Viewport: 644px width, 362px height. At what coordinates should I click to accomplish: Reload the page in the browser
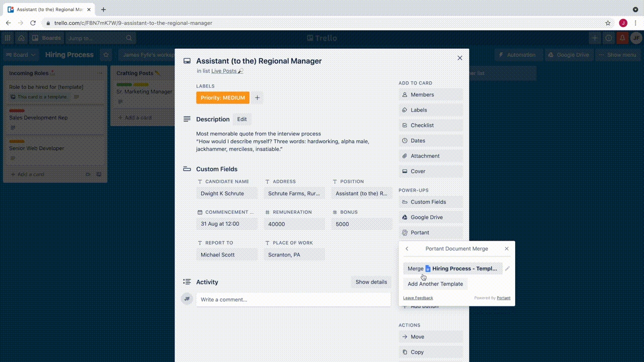point(33,23)
